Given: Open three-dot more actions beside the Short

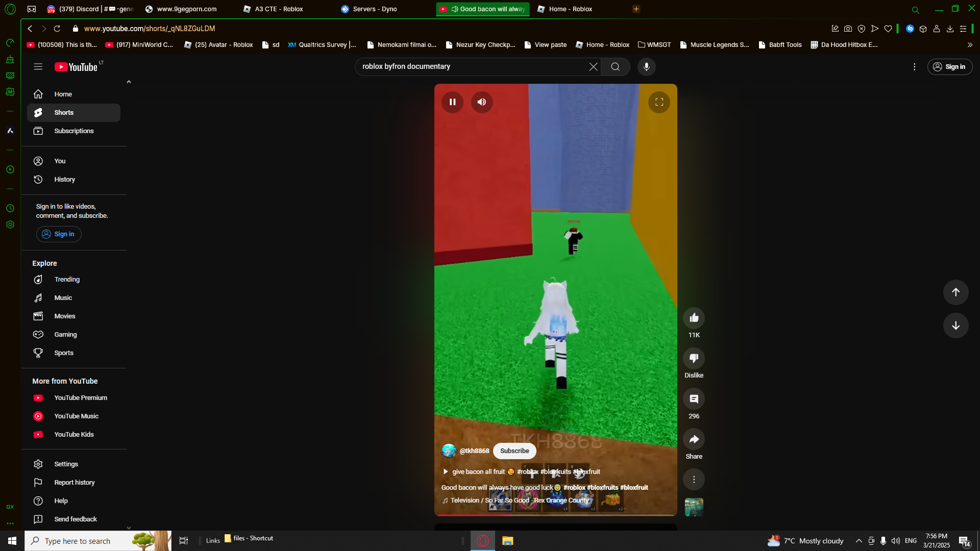Looking at the screenshot, I should coord(694,480).
